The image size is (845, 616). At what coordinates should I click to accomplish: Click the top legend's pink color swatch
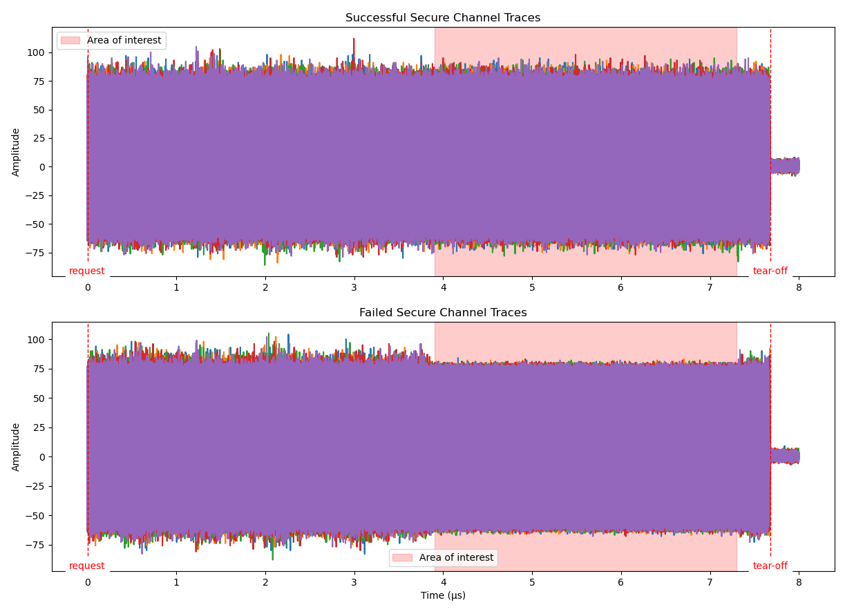pos(70,41)
